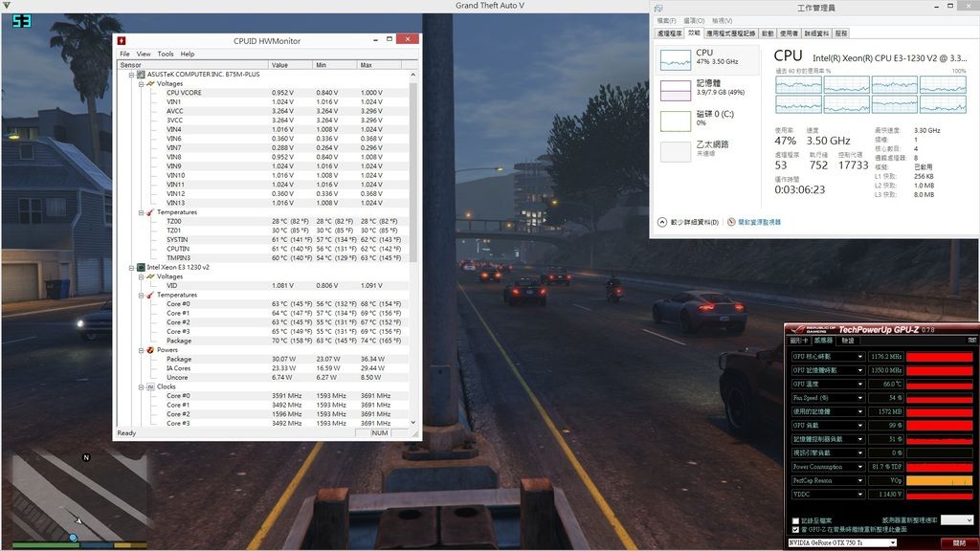Enable the 記錄至檔案 checkbox in GPU-Z
This screenshot has width=980, height=551.
coord(795,521)
